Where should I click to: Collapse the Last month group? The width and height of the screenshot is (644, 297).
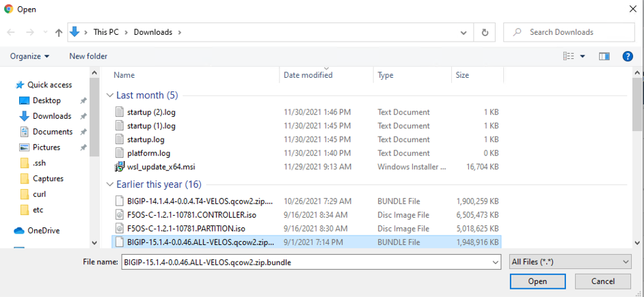tap(109, 96)
